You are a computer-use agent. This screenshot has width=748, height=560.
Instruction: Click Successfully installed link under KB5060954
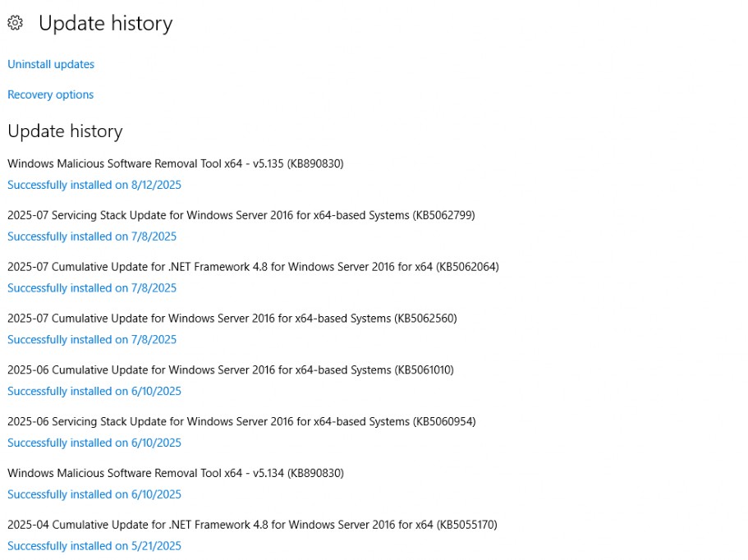tap(94, 443)
